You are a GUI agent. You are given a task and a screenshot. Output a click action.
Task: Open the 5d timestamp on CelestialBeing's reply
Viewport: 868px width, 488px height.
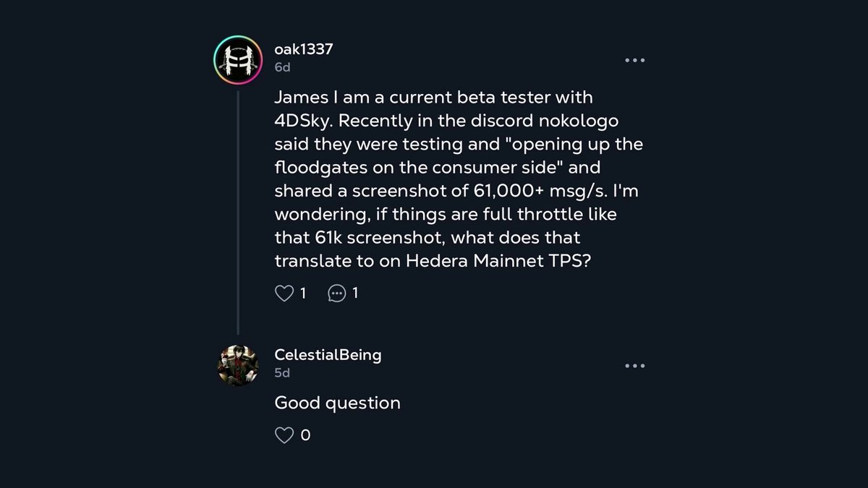(x=282, y=373)
